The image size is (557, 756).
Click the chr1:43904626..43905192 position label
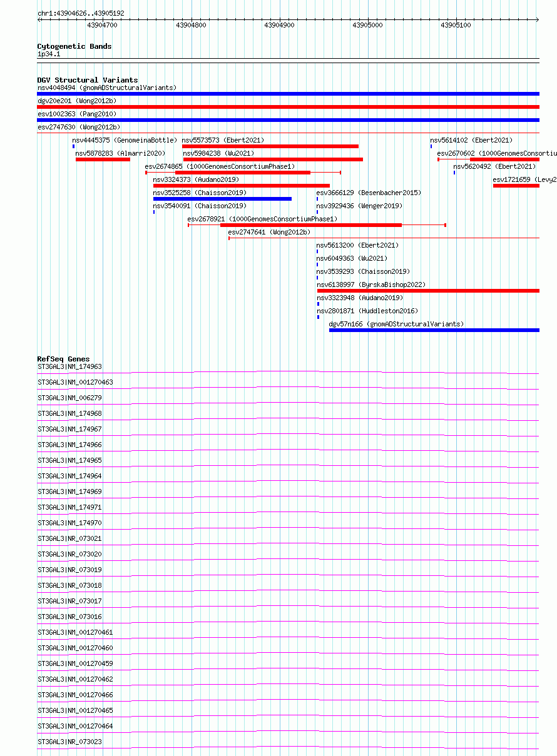[81, 13]
